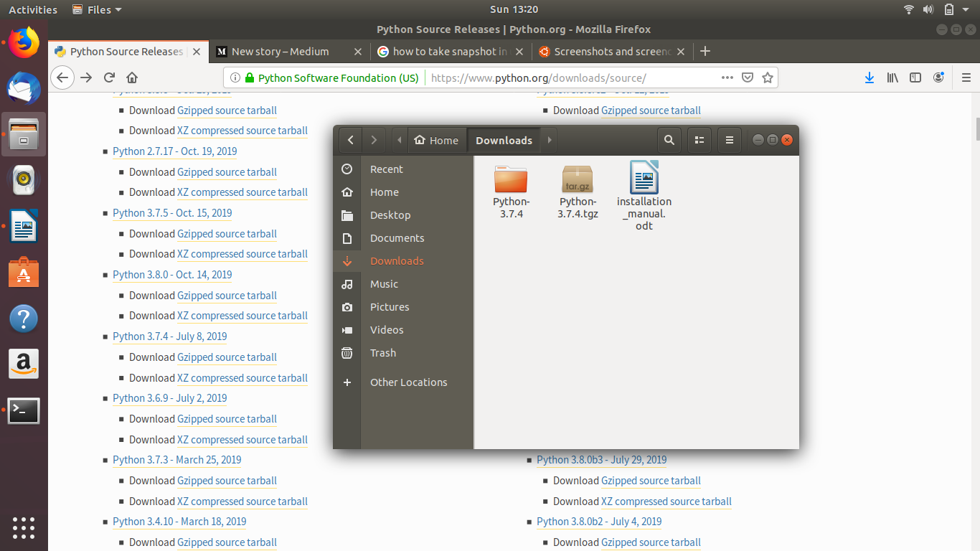Open Videos in Files sidebar
980x551 pixels.
coord(403,330)
